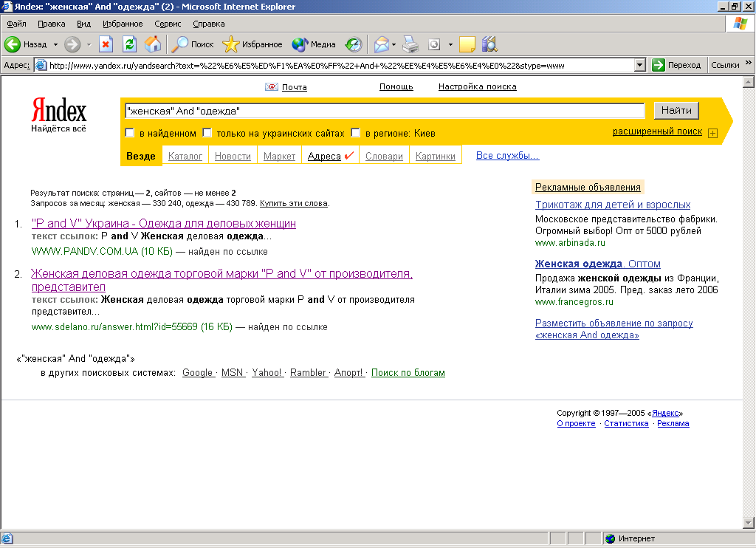Screen dimensions: 756x548
Task: Open the www.sdelano.ru result URL link
Action: (x=131, y=326)
